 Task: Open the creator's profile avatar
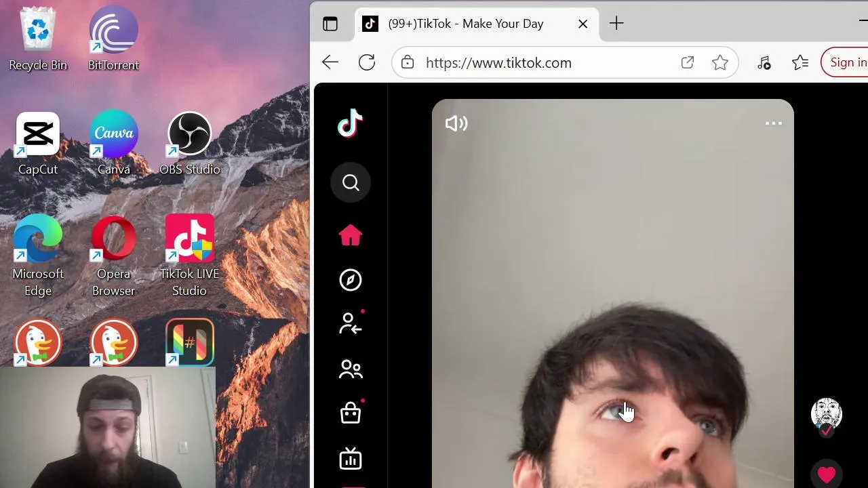826,413
